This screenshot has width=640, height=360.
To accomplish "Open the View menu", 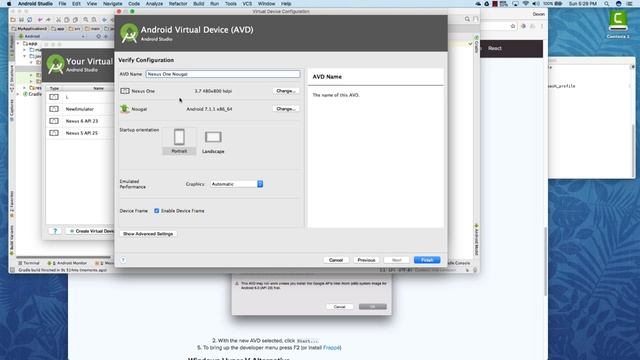I will (92, 4).
